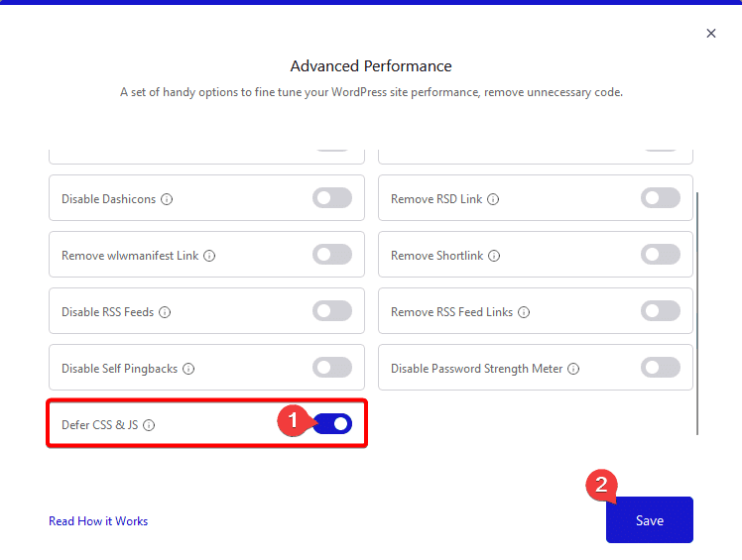Switch on Remove Shortlink option
The height and width of the screenshot is (560, 742).
point(661,255)
